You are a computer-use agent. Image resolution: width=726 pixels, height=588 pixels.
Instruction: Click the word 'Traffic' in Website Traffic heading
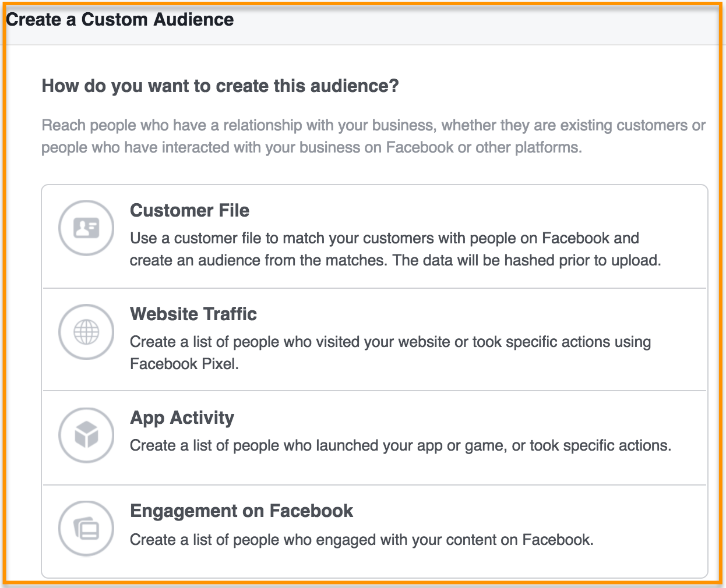[231, 314]
